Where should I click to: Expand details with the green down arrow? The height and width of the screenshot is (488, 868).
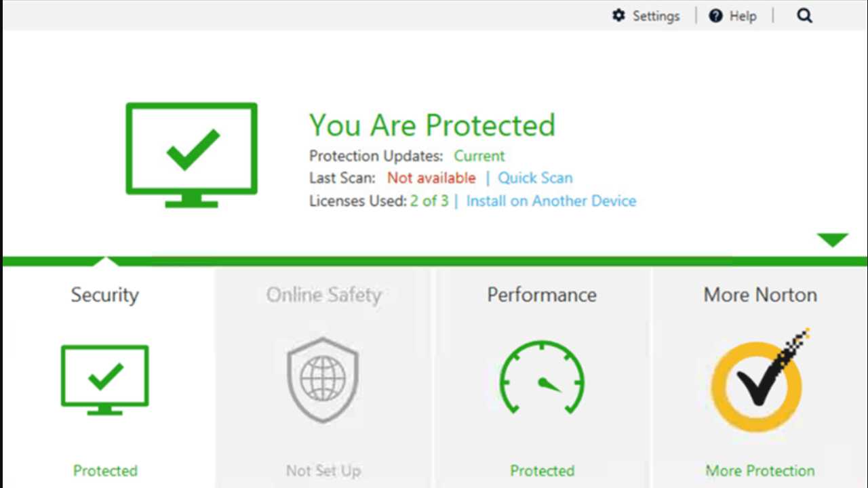coord(833,240)
